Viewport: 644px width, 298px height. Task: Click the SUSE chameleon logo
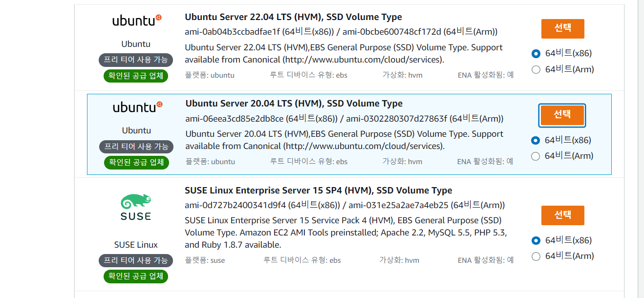tap(136, 208)
